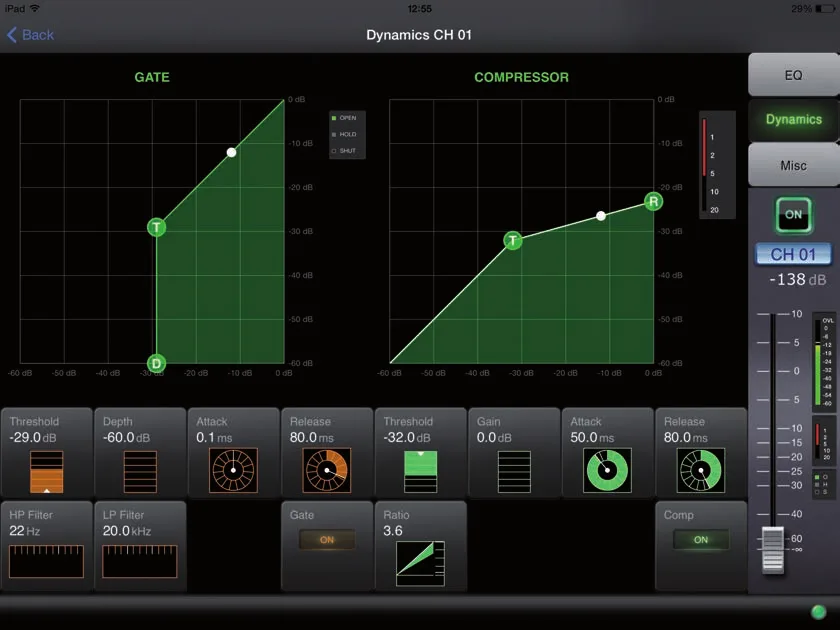Tap the compressor gain reduction meter

pos(717,165)
